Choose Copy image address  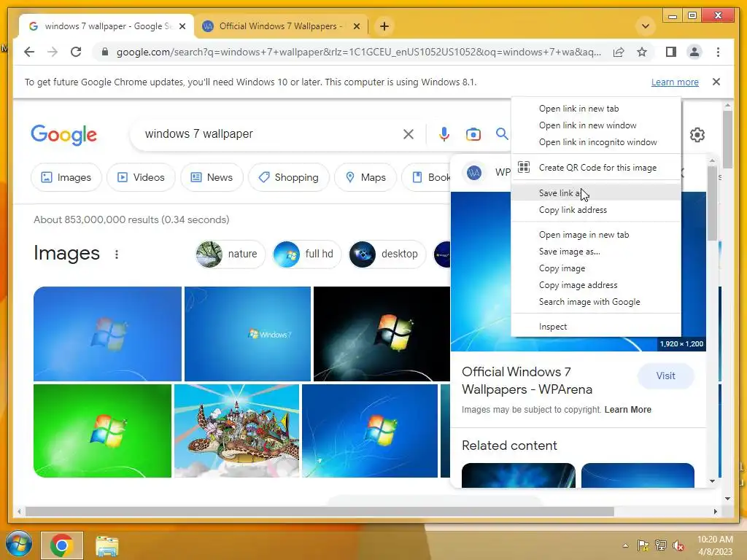tap(596, 285)
